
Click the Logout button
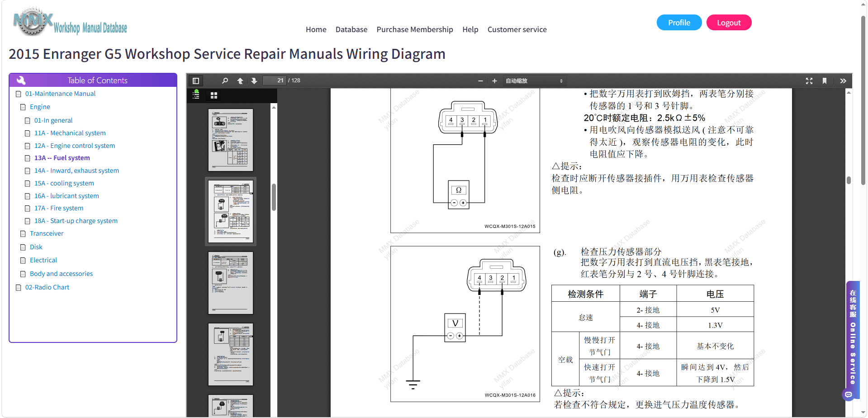coord(729,23)
